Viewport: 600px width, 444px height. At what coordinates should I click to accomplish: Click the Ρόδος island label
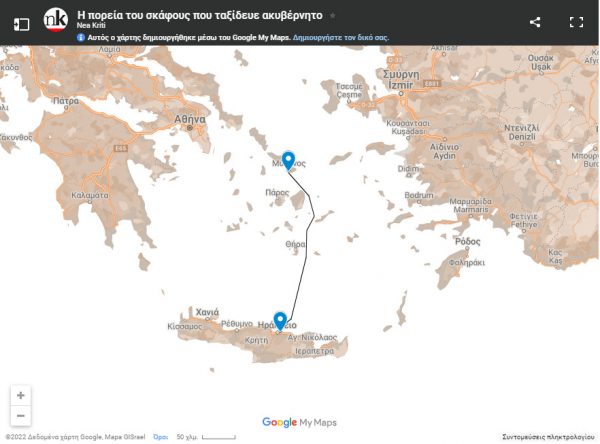[x=467, y=241]
